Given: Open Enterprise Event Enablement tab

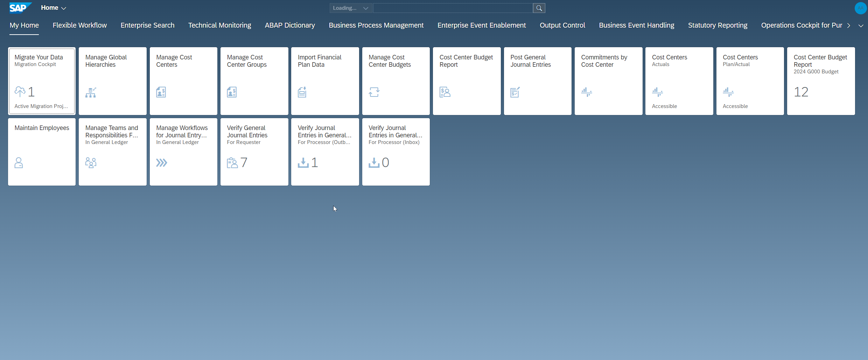Looking at the screenshot, I should [482, 25].
